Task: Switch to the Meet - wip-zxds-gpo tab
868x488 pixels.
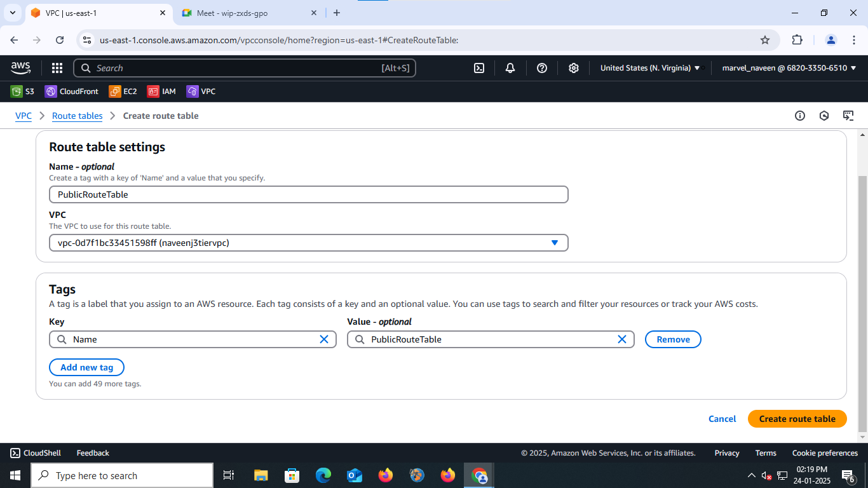Action: [250, 13]
